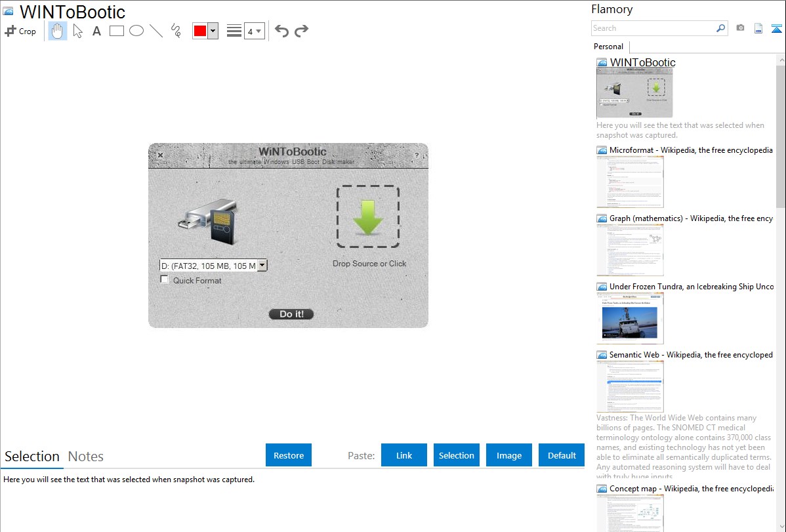Click the Drop Source or Click label
Viewport: 786px width, 532px height.
369,264
